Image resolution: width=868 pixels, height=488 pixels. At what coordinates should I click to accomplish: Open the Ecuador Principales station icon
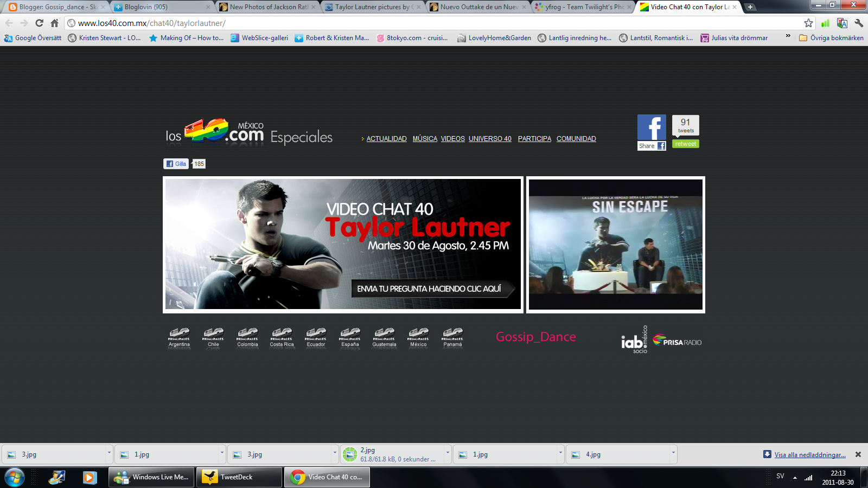coord(316,337)
